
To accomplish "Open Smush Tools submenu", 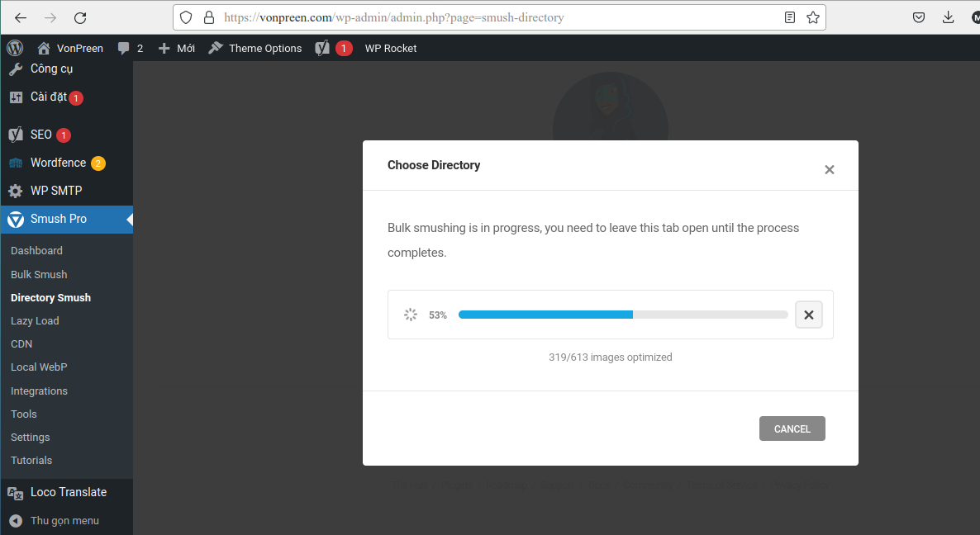I will [24, 414].
